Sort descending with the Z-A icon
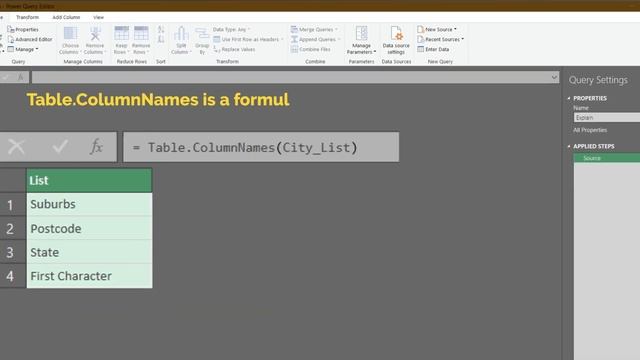The image size is (640, 360). [x=161, y=39]
